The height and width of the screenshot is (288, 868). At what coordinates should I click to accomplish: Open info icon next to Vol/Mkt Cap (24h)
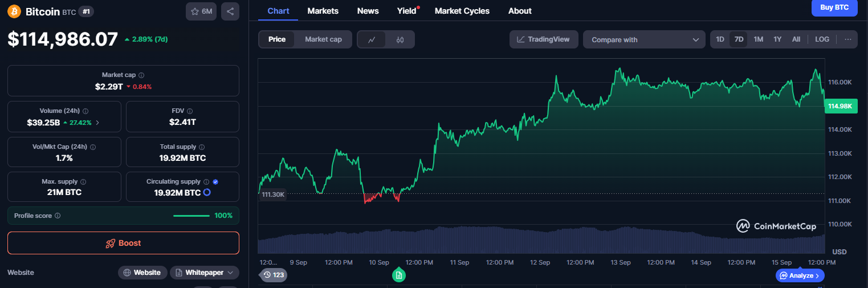point(93,147)
